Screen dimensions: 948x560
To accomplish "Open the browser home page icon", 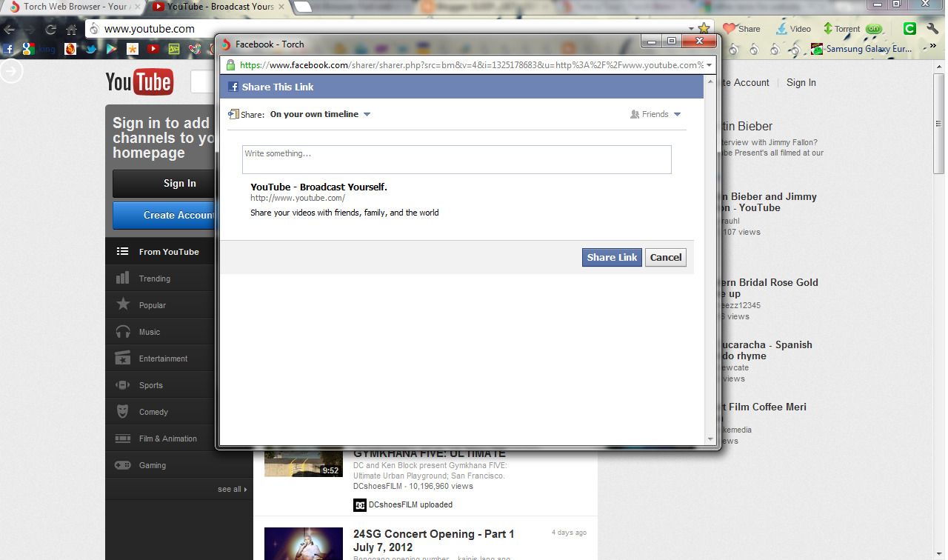I will click(x=71, y=30).
